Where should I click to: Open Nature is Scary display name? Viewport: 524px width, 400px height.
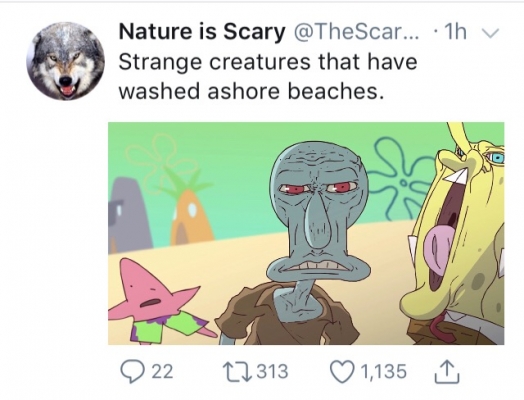click(x=202, y=32)
